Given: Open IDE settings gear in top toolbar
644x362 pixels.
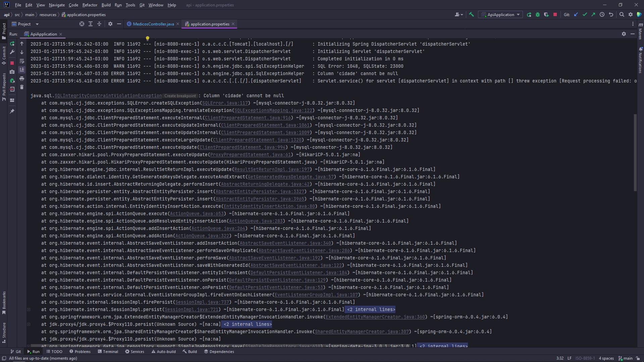Looking at the screenshot, I should 630,14.
